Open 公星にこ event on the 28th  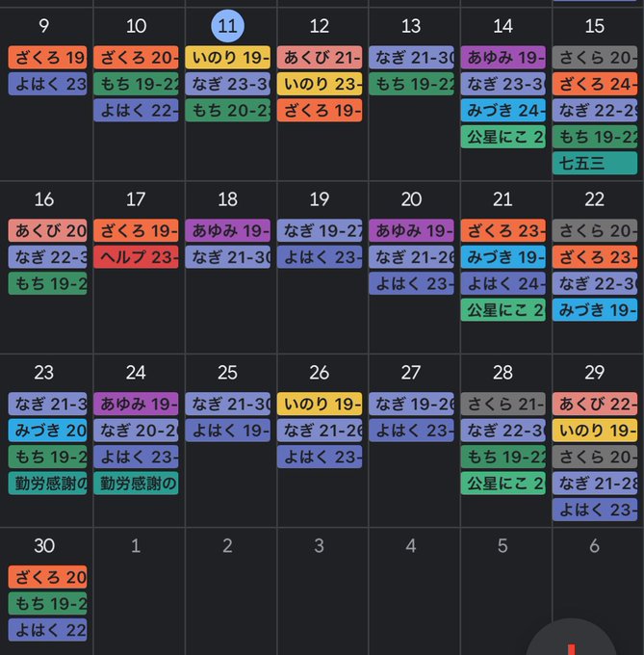pos(503,484)
